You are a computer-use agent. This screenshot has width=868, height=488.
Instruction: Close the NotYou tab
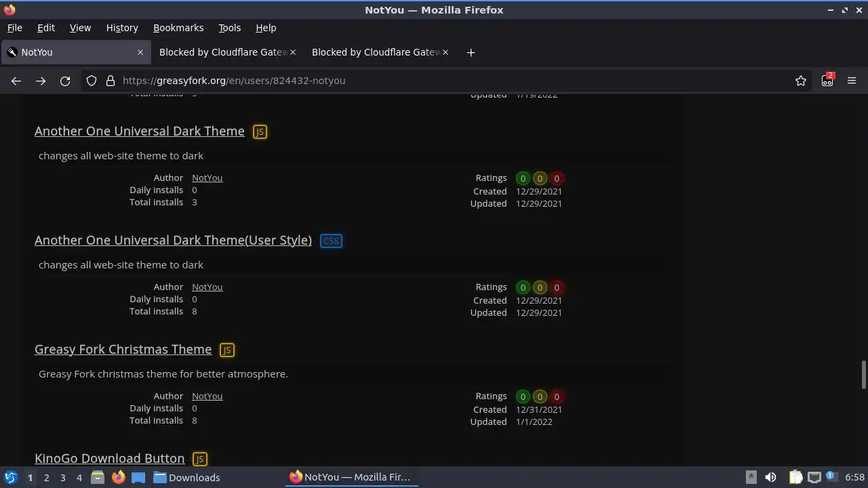(140, 52)
